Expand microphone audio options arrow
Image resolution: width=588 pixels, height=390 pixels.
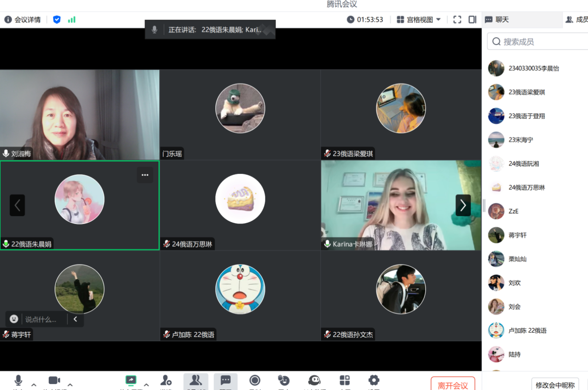point(34,385)
